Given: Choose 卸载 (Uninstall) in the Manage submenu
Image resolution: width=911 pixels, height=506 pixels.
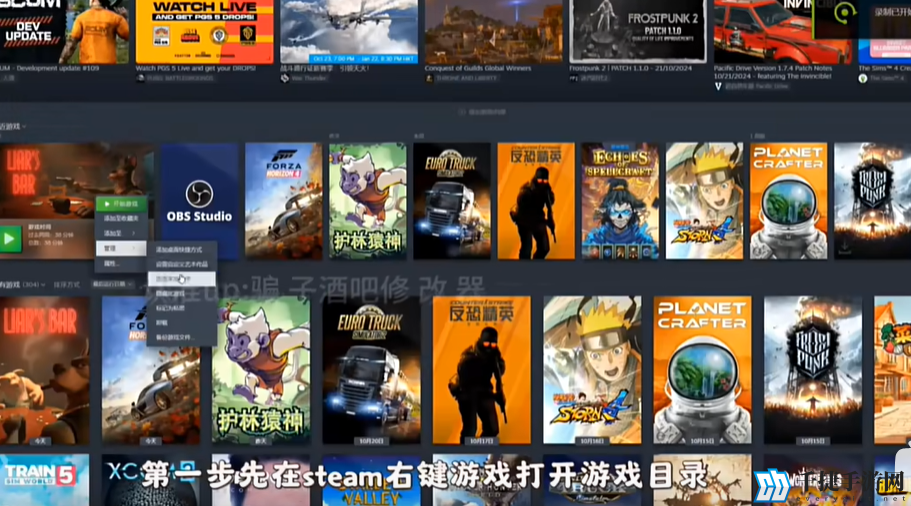Looking at the screenshot, I should tap(182, 322).
